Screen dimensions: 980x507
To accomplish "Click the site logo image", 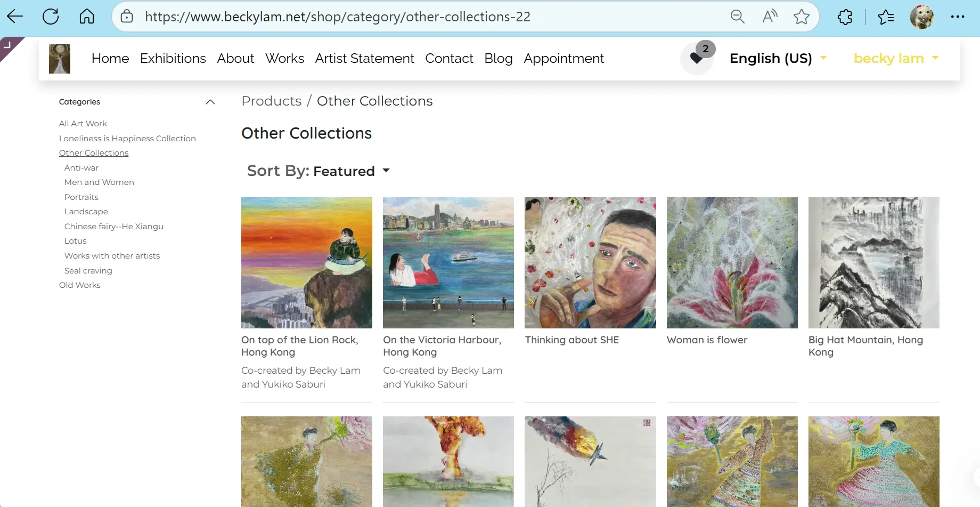I will [60, 59].
